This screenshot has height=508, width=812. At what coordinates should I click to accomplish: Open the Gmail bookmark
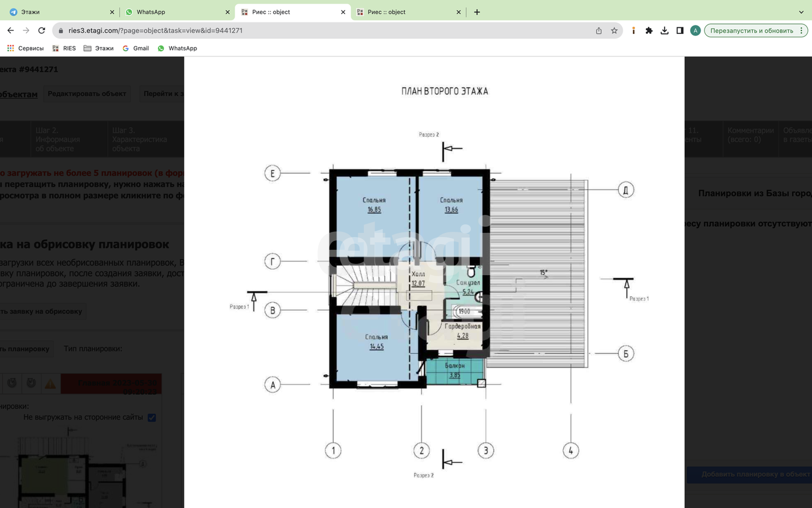click(x=136, y=48)
